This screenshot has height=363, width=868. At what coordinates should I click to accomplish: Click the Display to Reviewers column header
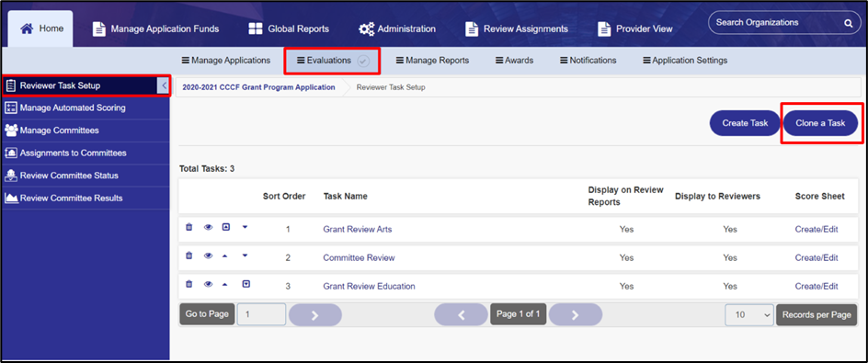click(x=717, y=197)
